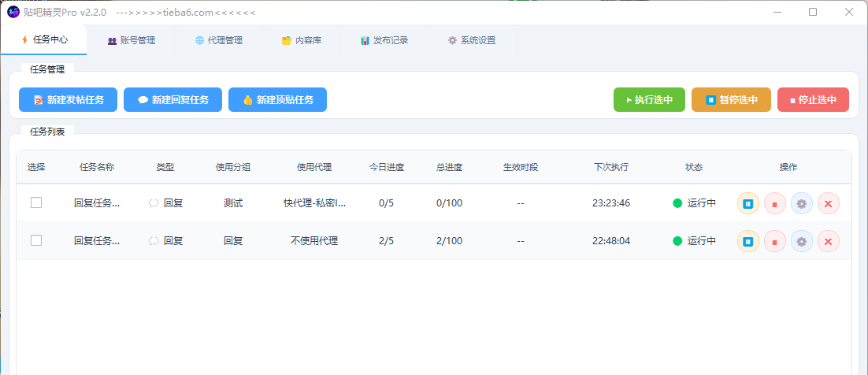Screen dimensions: 868x375
Task: Click the 新建回复任务 button
Action: coord(172,100)
